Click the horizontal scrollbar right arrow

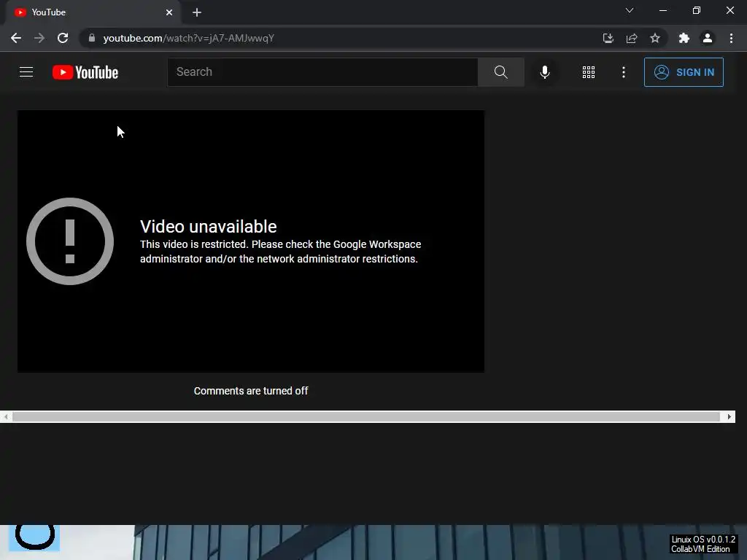[729, 416]
